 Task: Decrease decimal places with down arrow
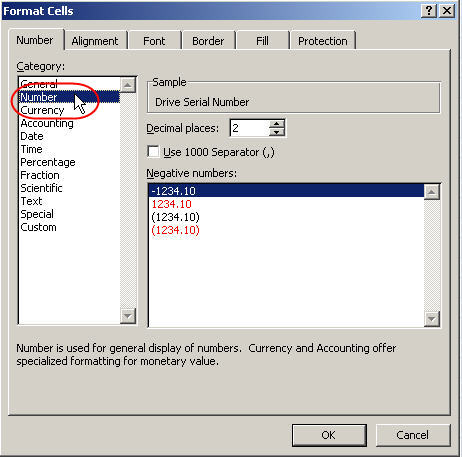(x=276, y=132)
